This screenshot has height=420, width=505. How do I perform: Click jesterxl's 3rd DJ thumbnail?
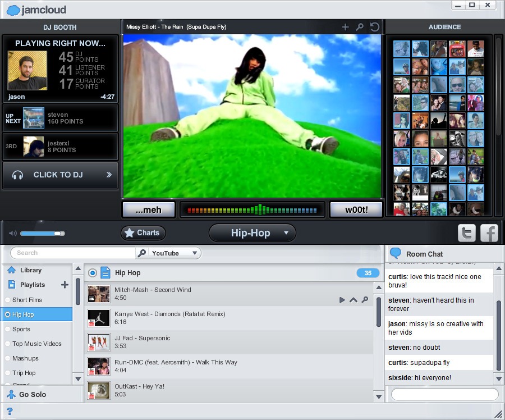34,147
